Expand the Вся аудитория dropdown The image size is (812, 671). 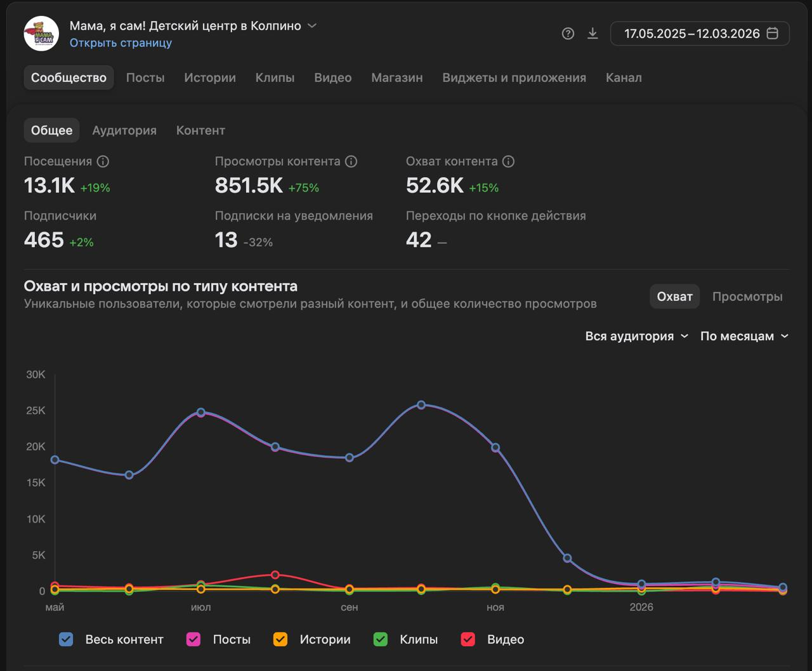tap(636, 336)
